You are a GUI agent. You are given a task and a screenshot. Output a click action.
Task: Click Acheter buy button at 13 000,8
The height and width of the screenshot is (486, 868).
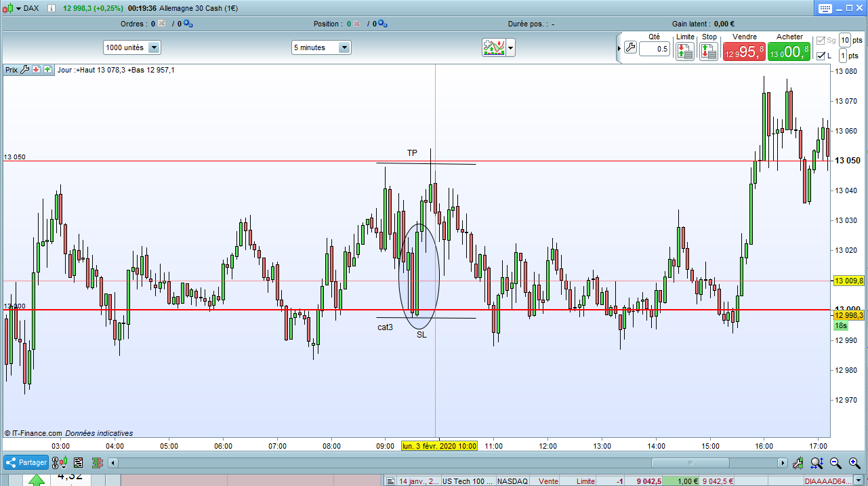coord(789,52)
